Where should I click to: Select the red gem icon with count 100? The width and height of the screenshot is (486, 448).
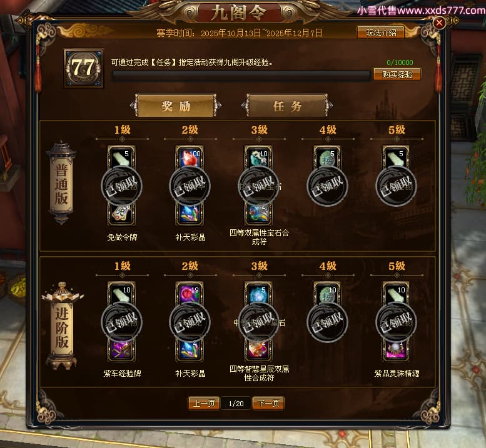tap(190, 158)
